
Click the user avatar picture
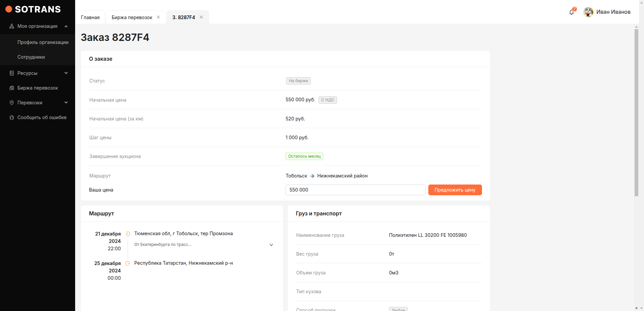coord(588,12)
